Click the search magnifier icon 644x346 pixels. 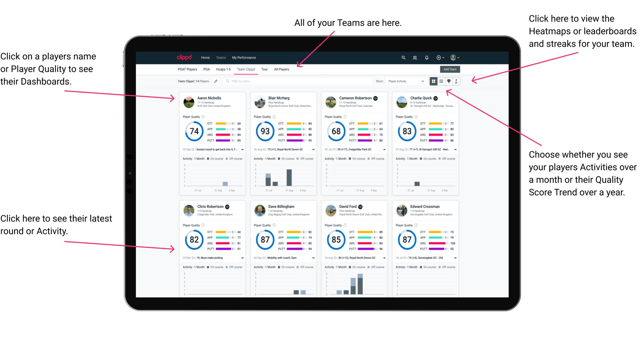(x=403, y=57)
